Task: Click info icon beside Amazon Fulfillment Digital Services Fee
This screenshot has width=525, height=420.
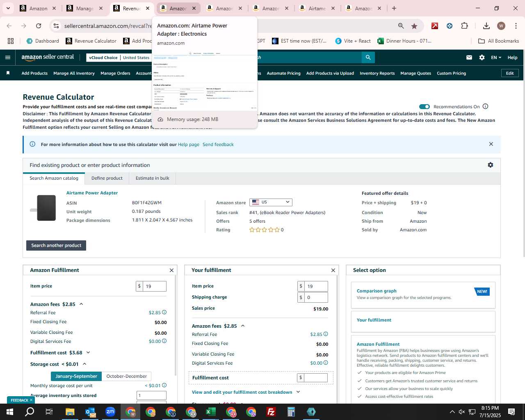Action: coord(164,341)
